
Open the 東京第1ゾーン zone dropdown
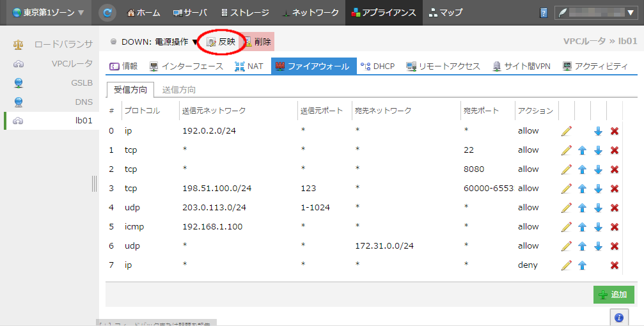click(x=48, y=13)
